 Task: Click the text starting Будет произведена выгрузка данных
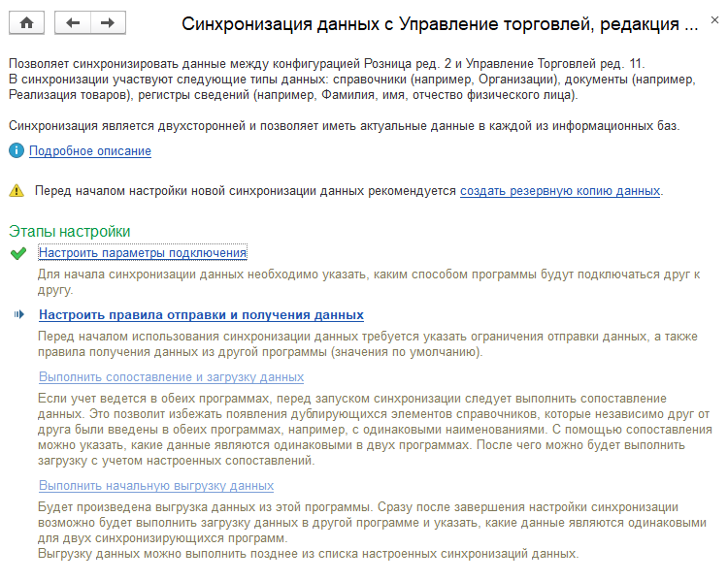pos(372,523)
